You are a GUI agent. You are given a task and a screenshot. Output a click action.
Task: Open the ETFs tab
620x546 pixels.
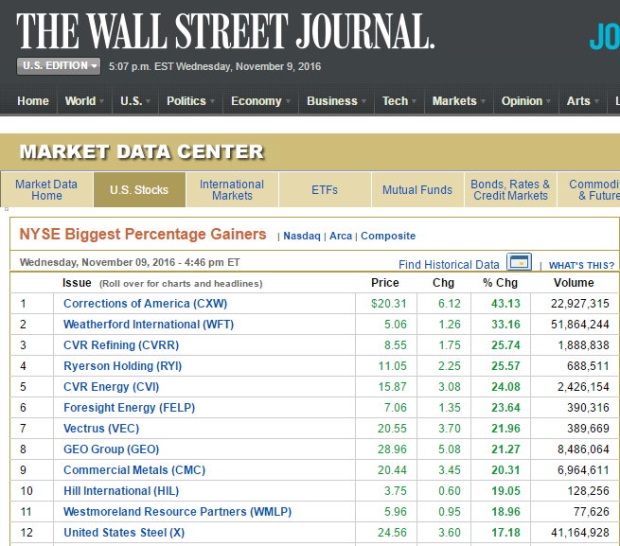coord(324,190)
